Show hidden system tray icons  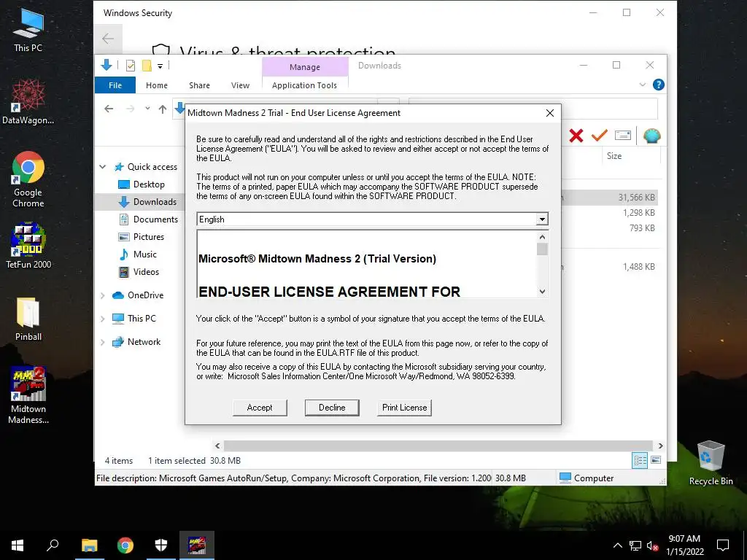point(617,545)
